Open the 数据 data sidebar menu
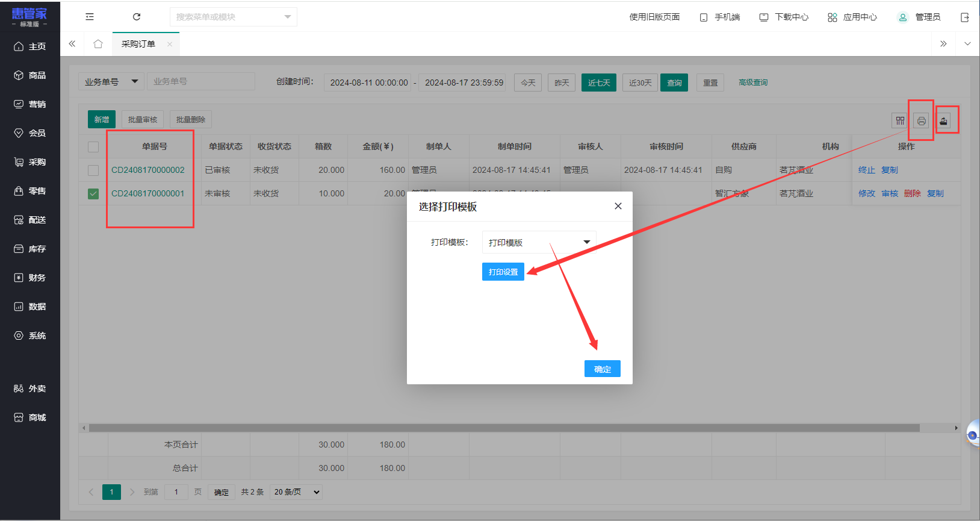 coord(30,307)
